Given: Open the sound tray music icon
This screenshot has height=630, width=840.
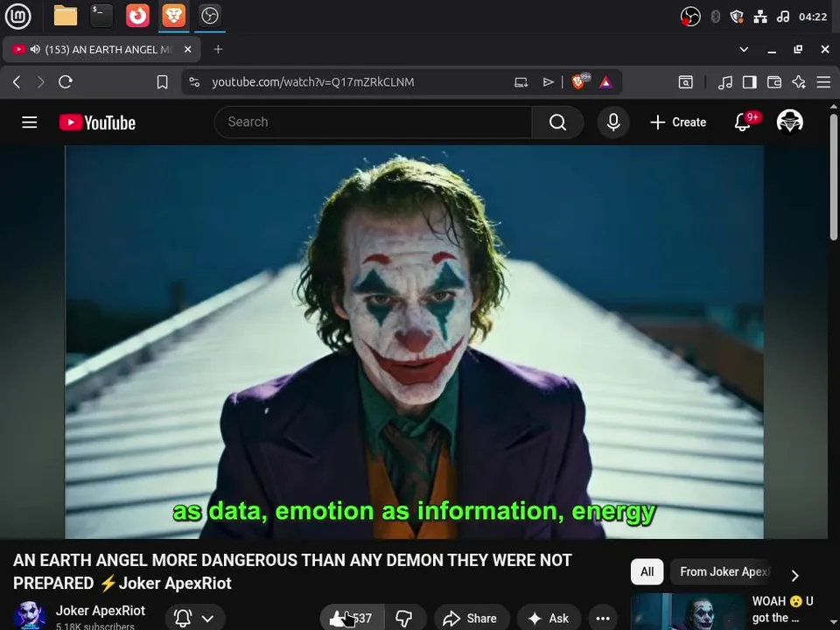Looking at the screenshot, I should (782, 17).
